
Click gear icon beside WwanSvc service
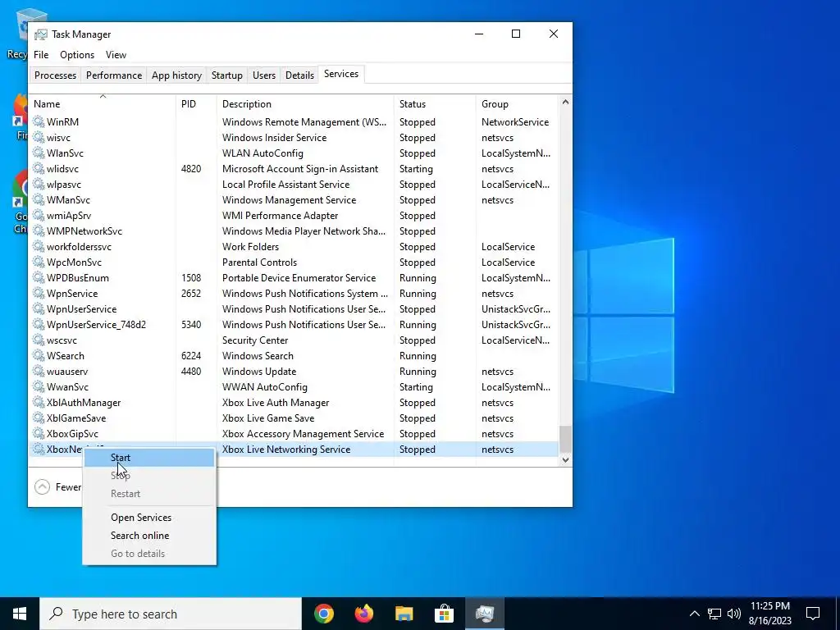pyautogui.click(x=39, y=386)
